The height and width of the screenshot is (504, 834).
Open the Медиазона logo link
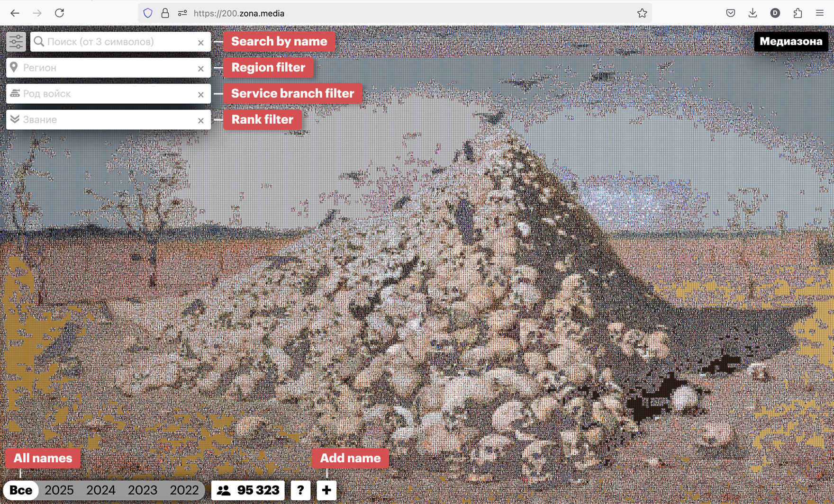[x=791, y=41]
